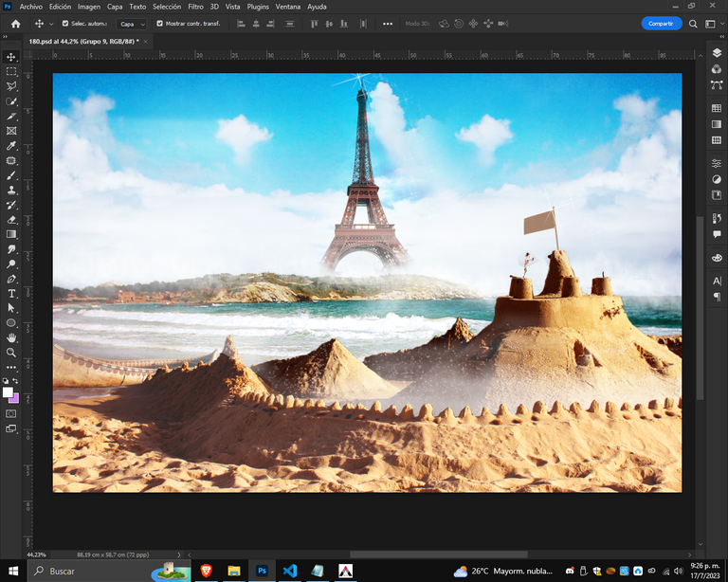This screenshot has width=728, height=582.
Task: Select the Clone Stamp tool
Action: pos(11,191)
